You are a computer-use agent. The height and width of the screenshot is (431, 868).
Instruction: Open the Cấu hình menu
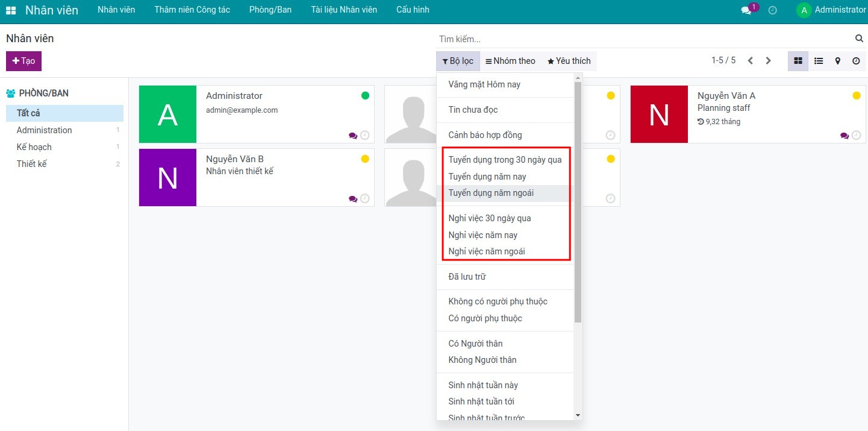coord(413,10)
